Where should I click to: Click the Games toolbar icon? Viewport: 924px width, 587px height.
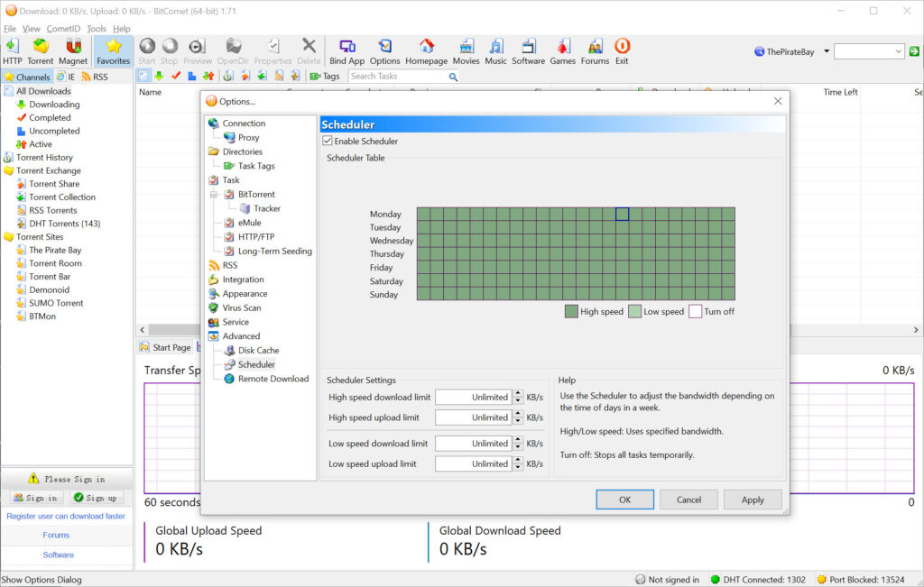pyautogui.click(x=562, y=46)
